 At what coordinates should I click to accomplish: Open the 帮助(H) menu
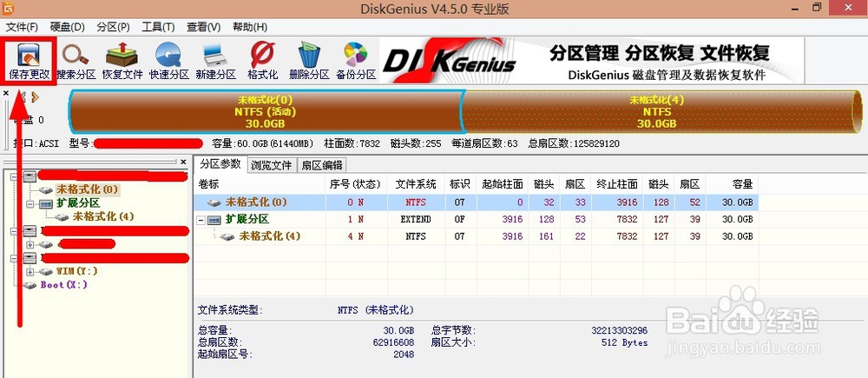click(250, 27)
